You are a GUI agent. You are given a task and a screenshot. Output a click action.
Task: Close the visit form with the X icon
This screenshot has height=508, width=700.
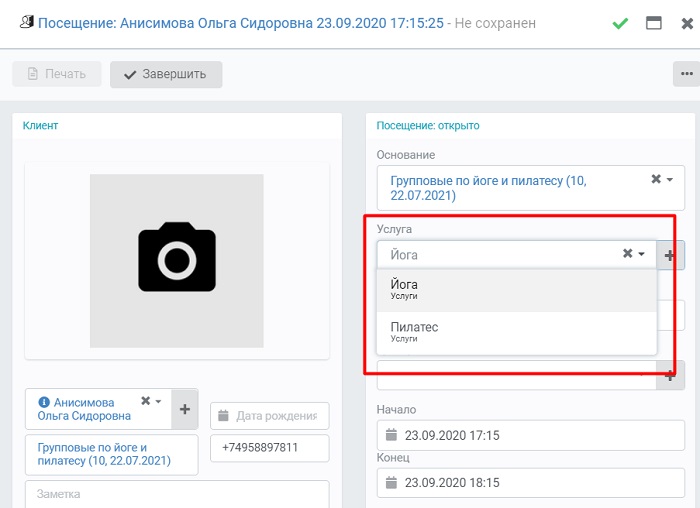coord(688,23)
